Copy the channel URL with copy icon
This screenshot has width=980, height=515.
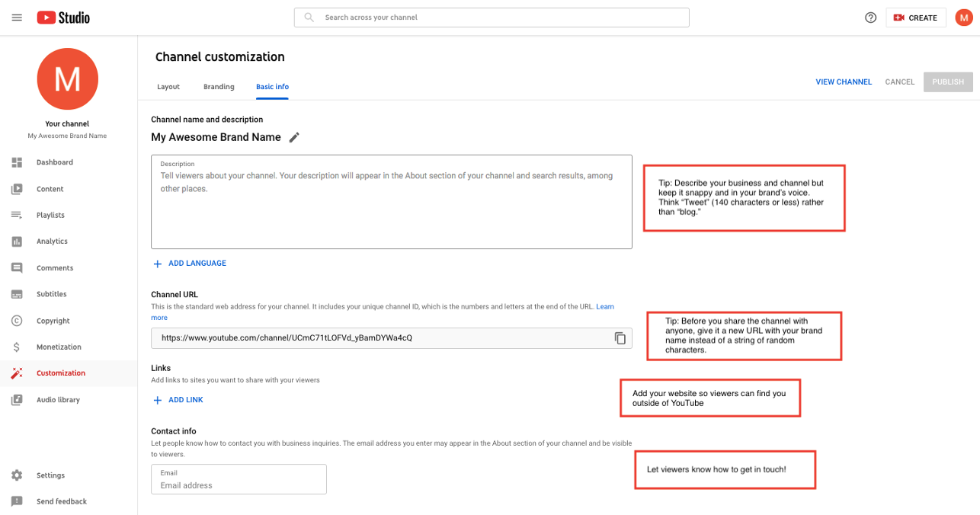(620, 337)
